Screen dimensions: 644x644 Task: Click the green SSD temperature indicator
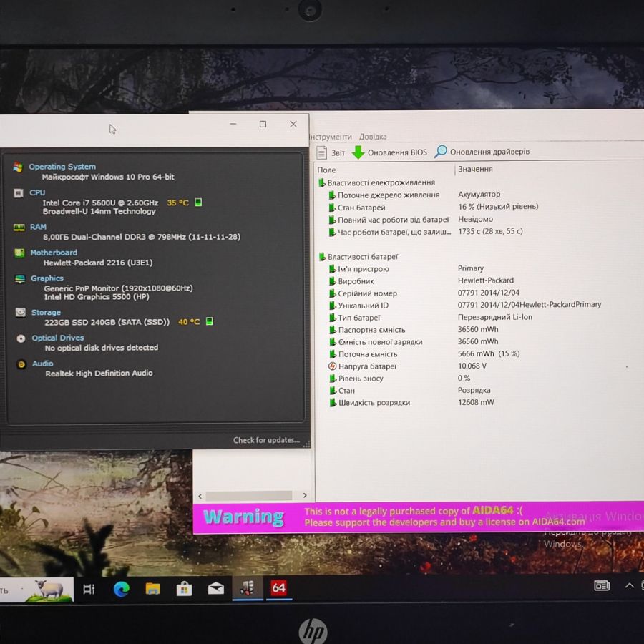click(x=209, y=321)
